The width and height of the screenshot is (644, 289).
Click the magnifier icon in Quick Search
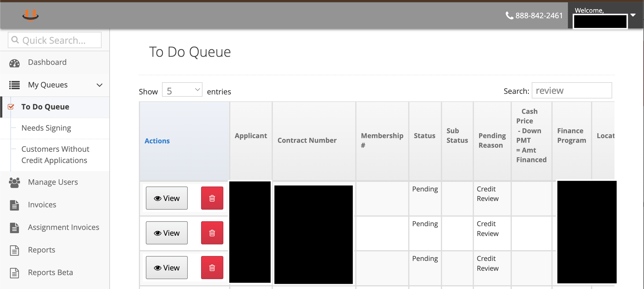[15, 40]
